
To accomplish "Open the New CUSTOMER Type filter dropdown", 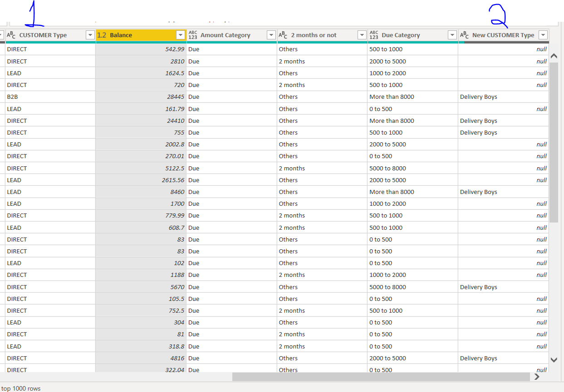I will point(543,35).
